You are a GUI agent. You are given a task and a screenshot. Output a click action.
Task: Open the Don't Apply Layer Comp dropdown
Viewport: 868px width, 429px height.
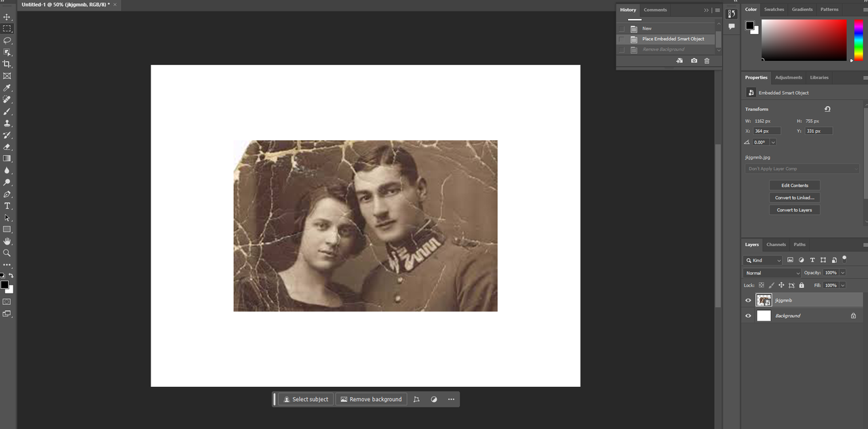tap(802, 169)
